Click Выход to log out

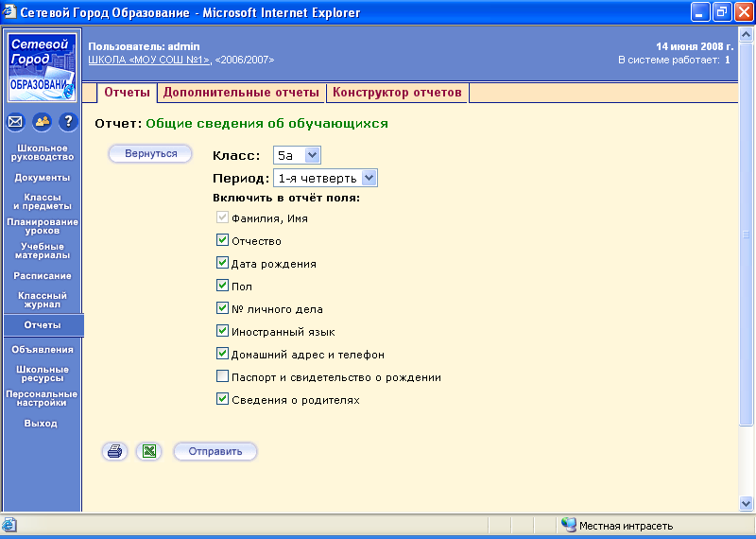click(41, 424)
